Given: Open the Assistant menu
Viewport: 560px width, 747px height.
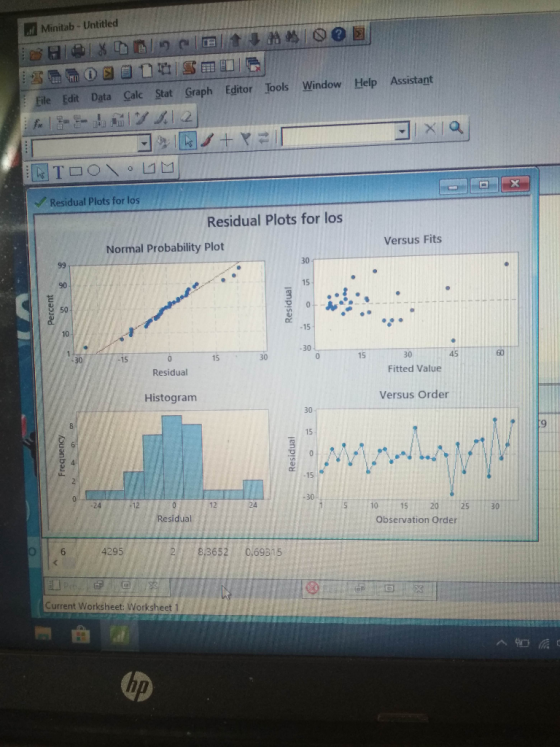Looking at the screenshot, I should pos(412,80).
